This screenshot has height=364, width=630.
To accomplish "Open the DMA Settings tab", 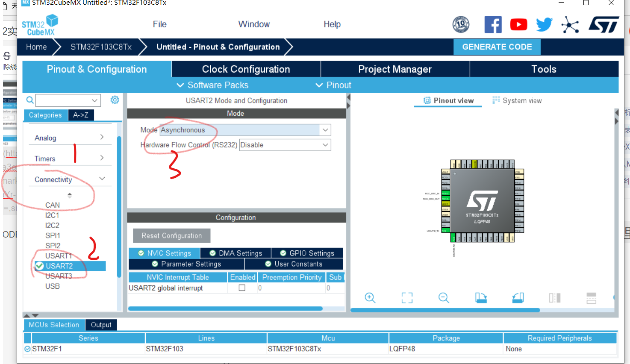I will pyautogui.click(x=236, y=253).
